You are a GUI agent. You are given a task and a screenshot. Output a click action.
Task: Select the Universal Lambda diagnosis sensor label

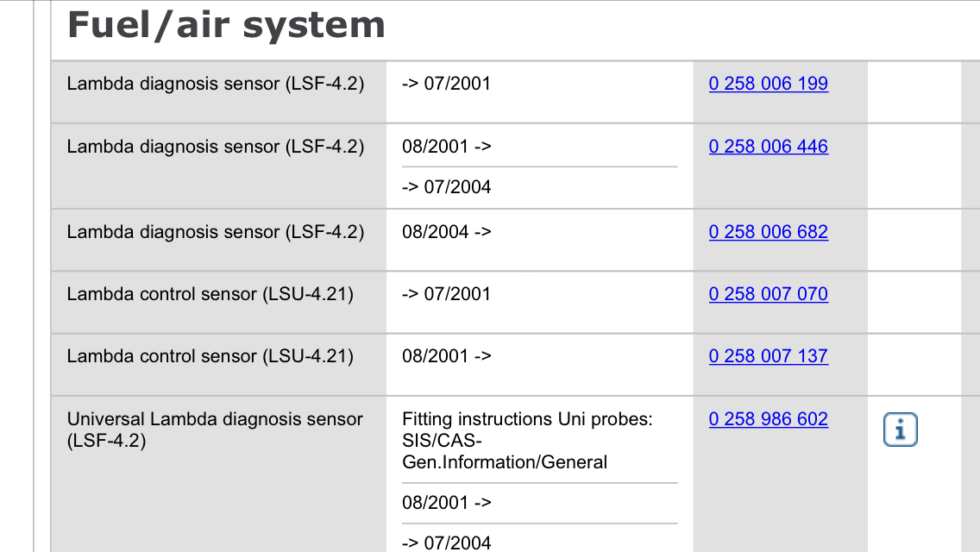[215, 430]
